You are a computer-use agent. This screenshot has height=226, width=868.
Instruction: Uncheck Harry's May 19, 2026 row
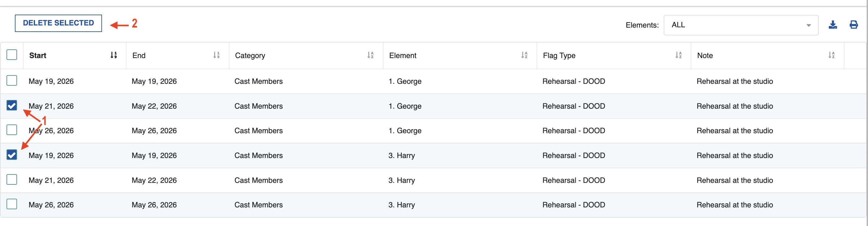point(12,155)
